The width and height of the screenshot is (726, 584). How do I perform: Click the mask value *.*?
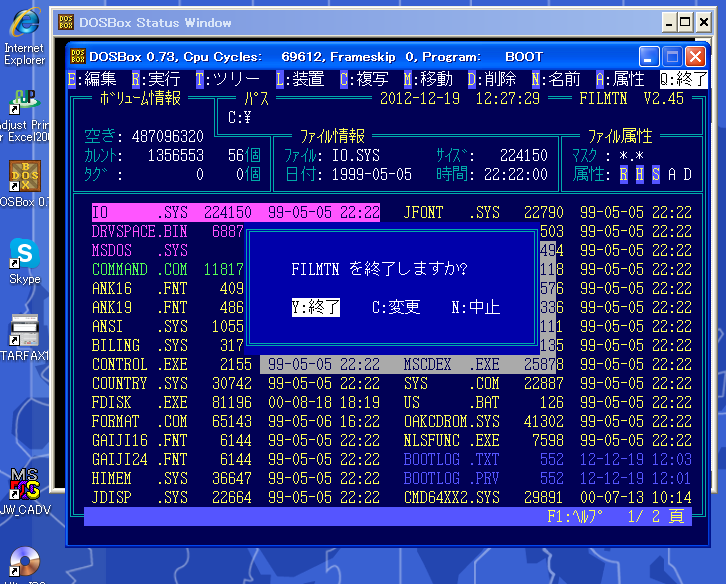[632, 156]
